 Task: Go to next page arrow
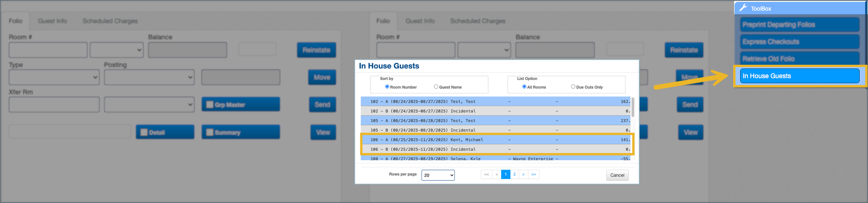[x=523, y=174]
